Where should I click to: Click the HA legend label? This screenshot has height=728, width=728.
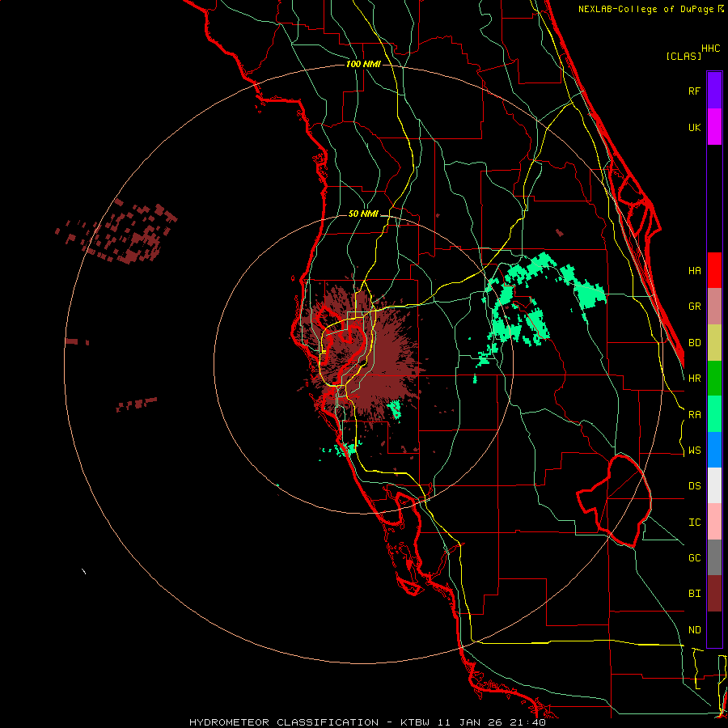[694, 271]
